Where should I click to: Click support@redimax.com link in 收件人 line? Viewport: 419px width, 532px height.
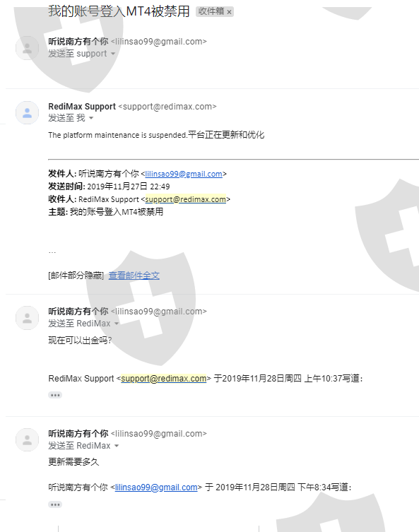(186, 199)
